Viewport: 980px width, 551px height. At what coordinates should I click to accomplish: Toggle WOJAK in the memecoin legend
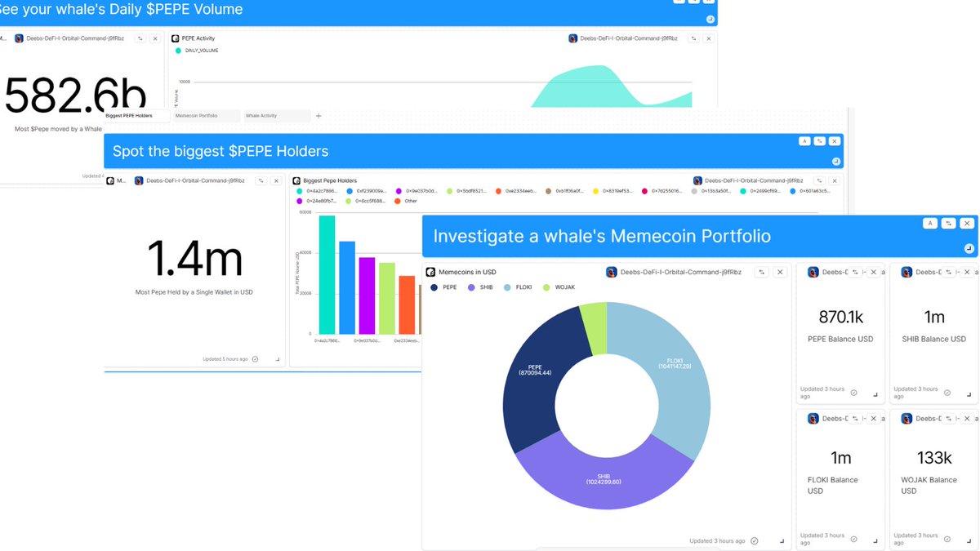559,287
